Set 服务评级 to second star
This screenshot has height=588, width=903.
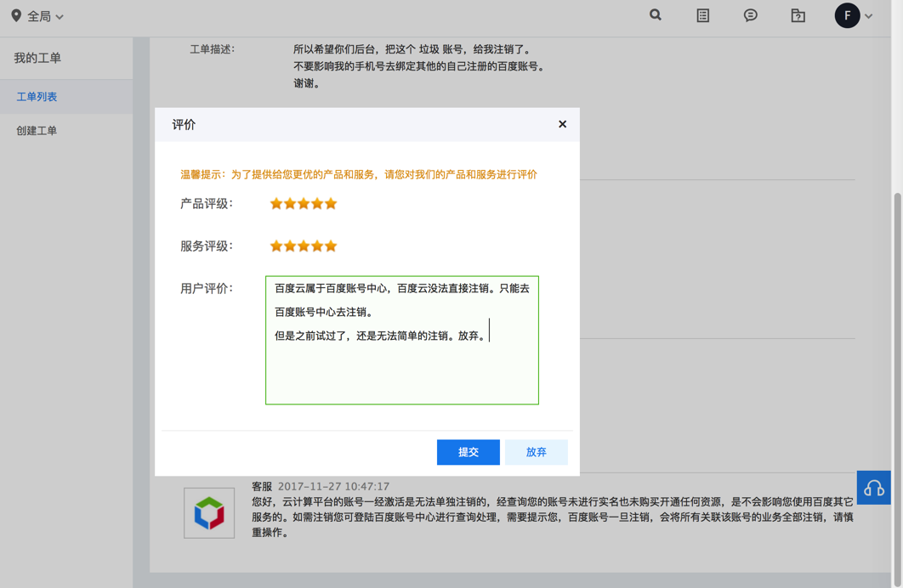[290, 246]
